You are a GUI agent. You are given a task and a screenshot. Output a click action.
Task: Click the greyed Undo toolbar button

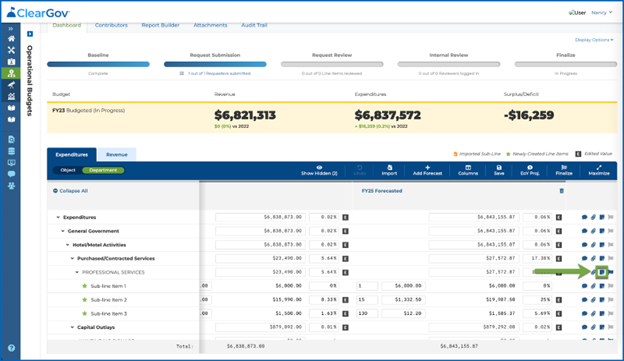[x=359, y=170]
